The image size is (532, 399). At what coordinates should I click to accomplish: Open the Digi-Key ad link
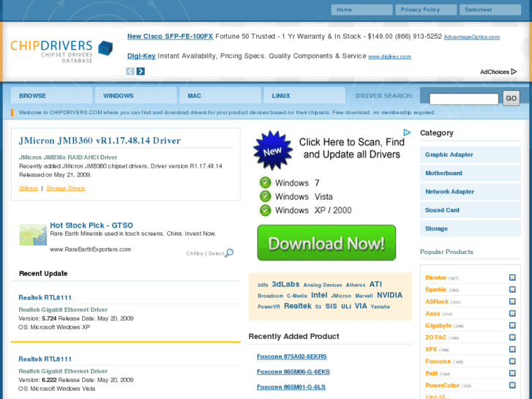tap(141, 56)
